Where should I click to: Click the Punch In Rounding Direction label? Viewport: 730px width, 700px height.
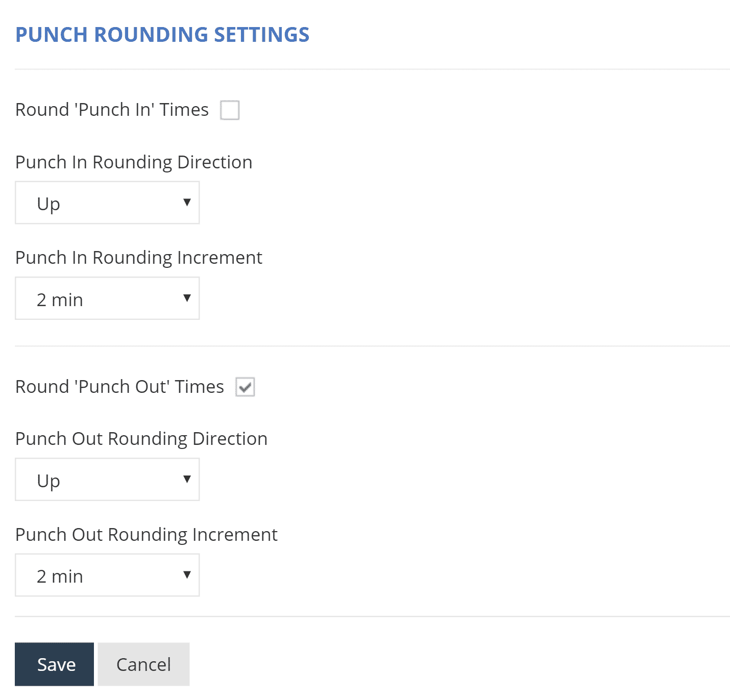pos(134,162)
